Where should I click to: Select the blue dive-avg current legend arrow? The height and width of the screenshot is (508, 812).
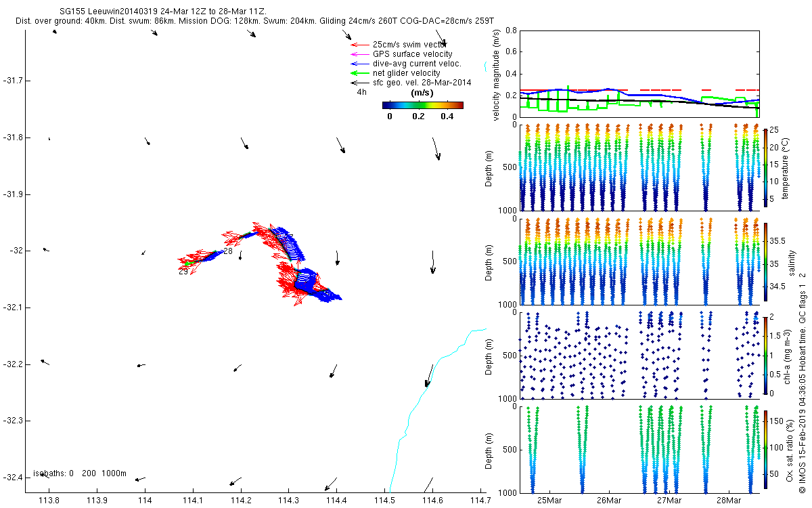(x=357, y=64)
